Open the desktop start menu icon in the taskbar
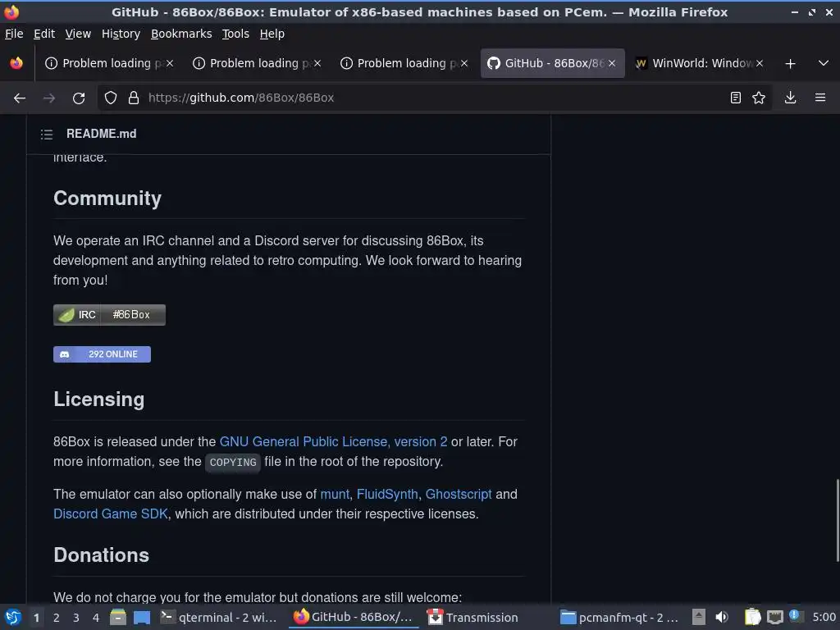The image size is (840, 630). pos(13,617)
